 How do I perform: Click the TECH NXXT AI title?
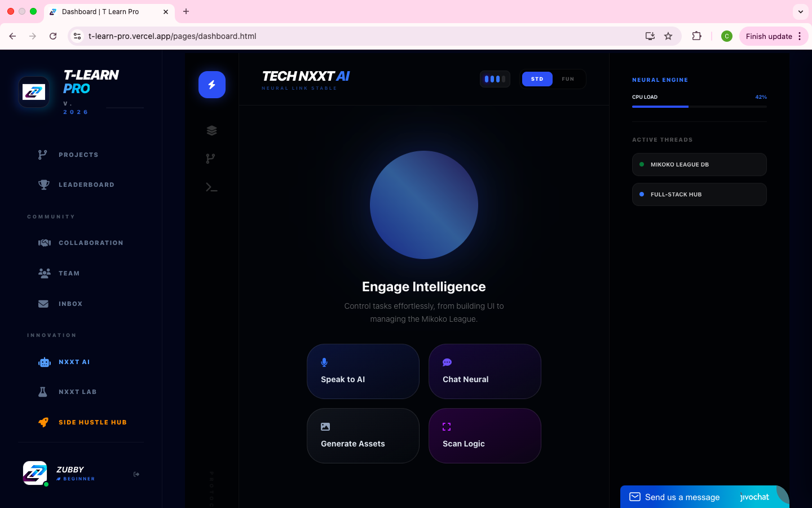point(306,76)
